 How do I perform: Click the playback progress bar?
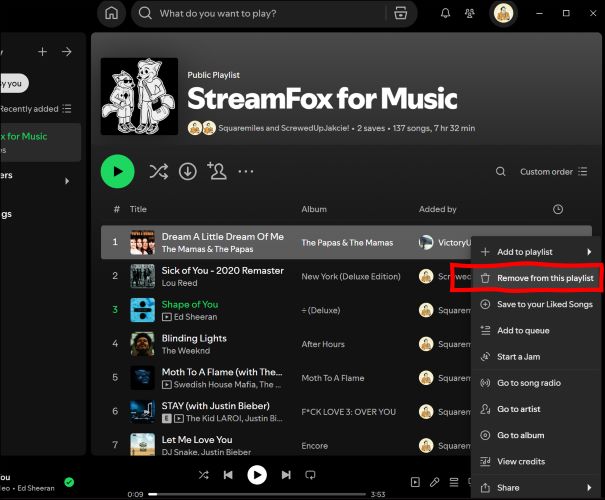[257, 494]
